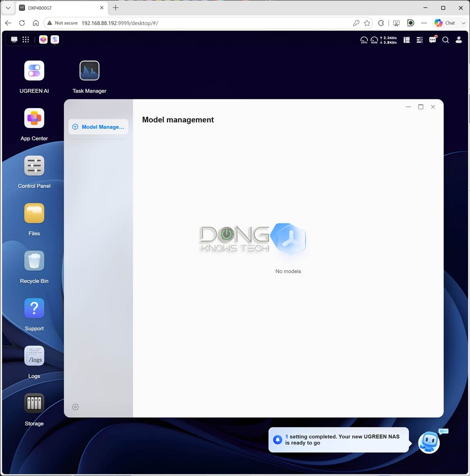Open the settings gear in Model management sidebar

click(x=76, y=407)
